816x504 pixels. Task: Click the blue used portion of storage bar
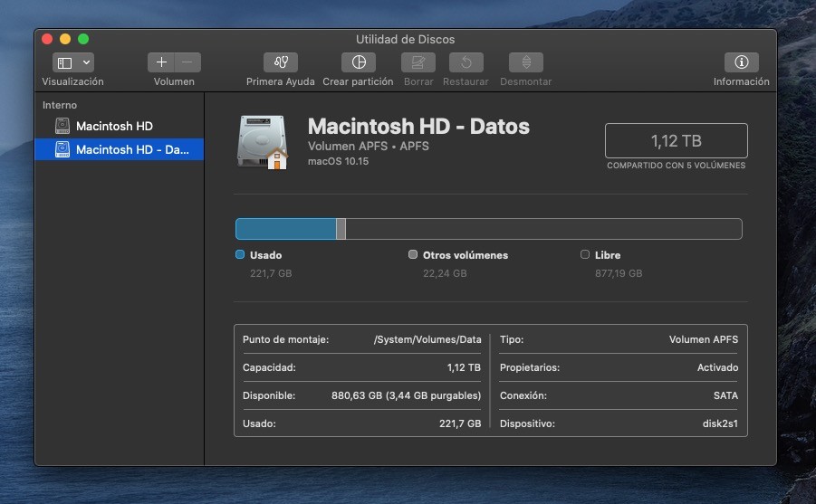285,229
